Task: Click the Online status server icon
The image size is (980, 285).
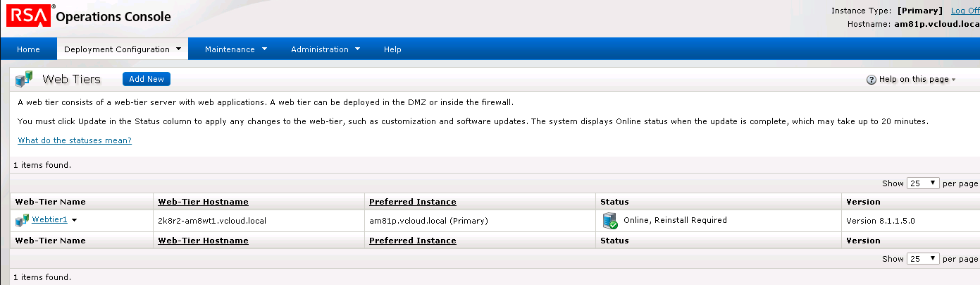Action: coord(610,221)
